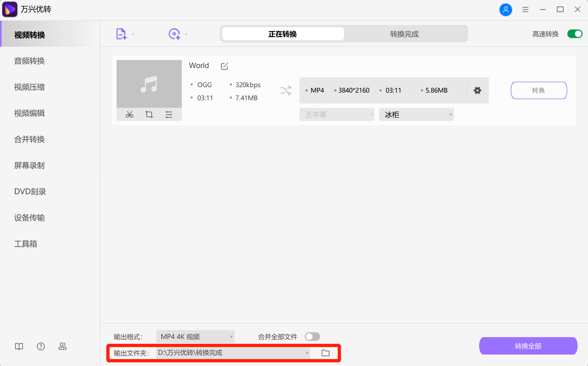This screenshot has height=366, width=588.
Task: Click the 转换 button for World
Action: [539, 90]
